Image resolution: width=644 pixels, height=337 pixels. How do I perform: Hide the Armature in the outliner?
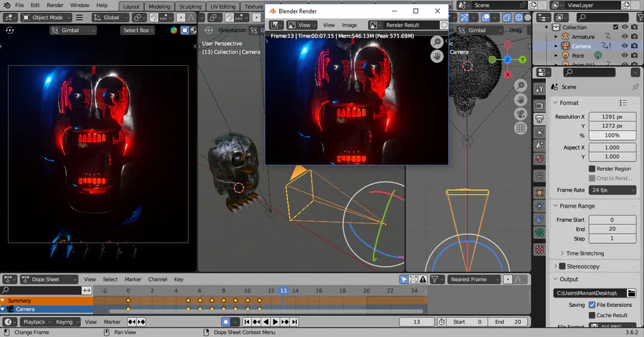pos(624,36)
